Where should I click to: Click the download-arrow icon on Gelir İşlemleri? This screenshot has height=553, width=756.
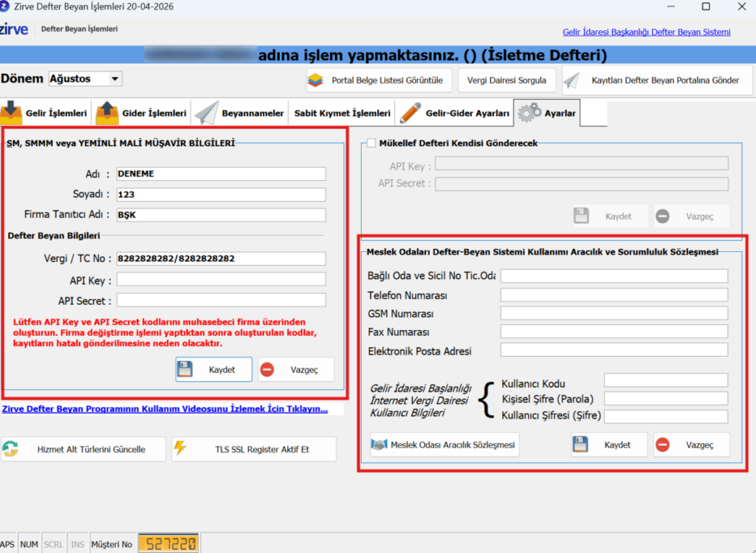(11, 113)
